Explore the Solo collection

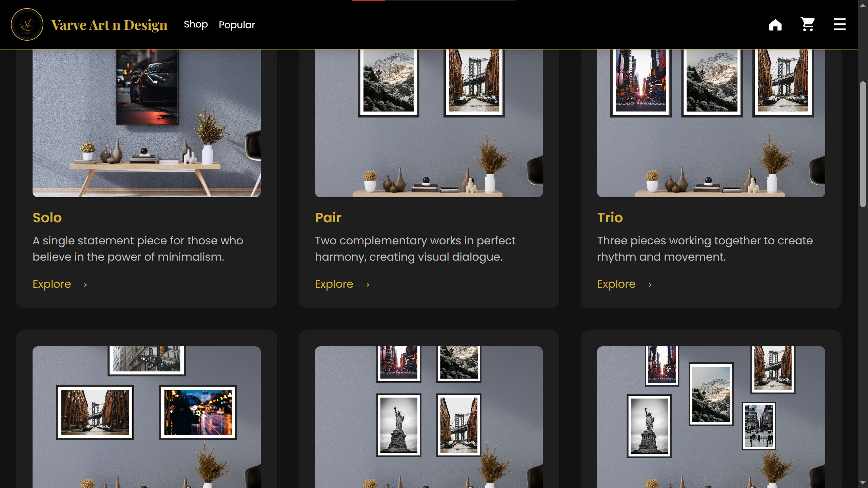52,284
